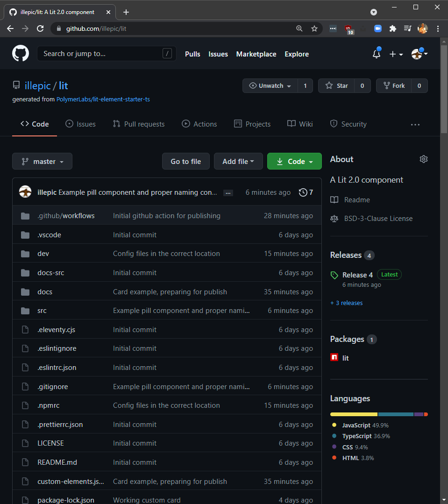This screenshot has height=504, width=448.
Task: Open the plus create-new dropdown
Action: (x=396, y=54)
